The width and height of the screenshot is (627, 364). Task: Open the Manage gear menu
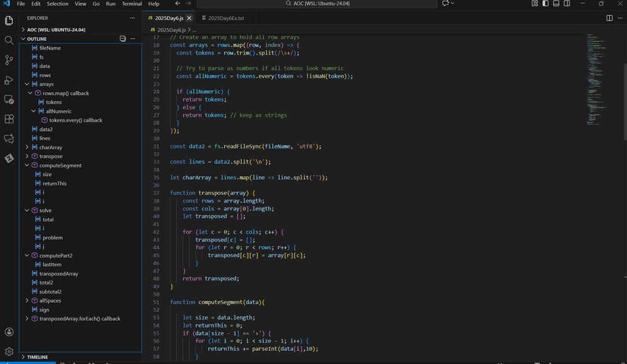pyautogui.click(x=9, y=351)
